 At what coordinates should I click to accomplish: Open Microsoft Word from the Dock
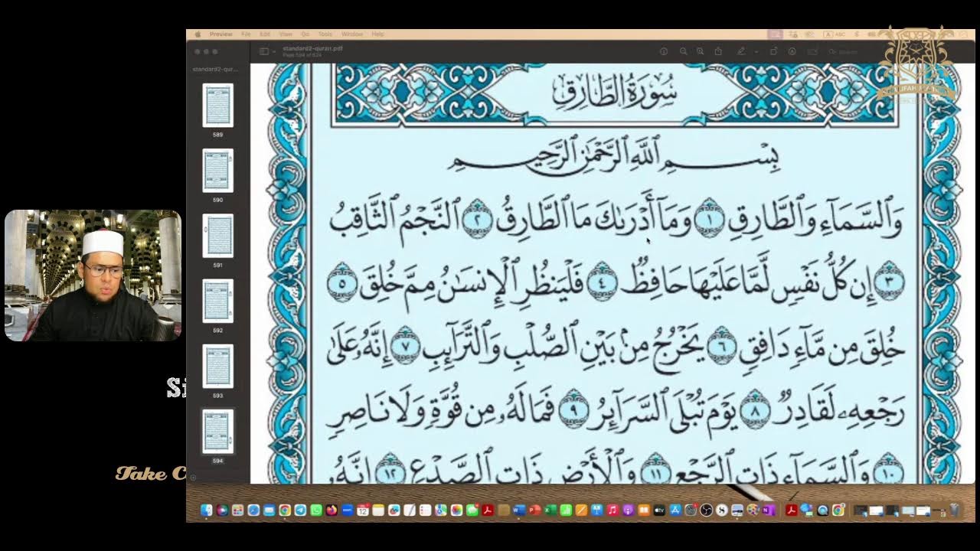point(519,510)
